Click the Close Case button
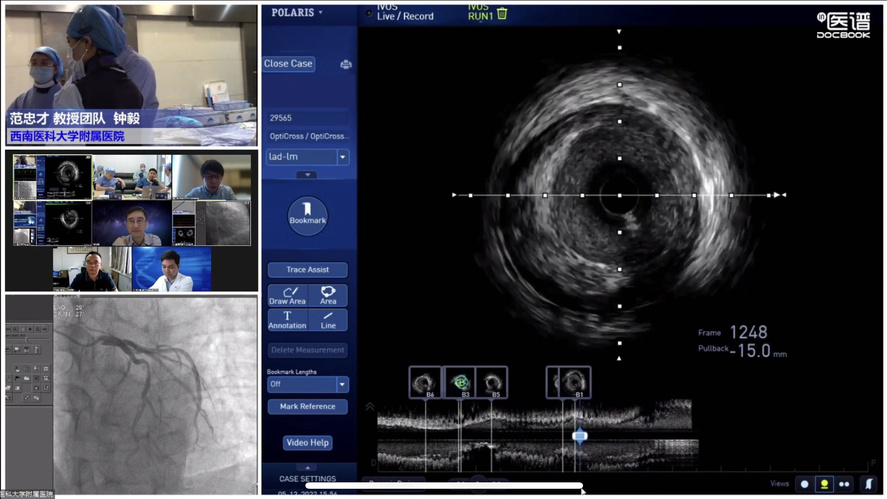The height and width of the screenshot is (499, 887). (x=289, y=64)
